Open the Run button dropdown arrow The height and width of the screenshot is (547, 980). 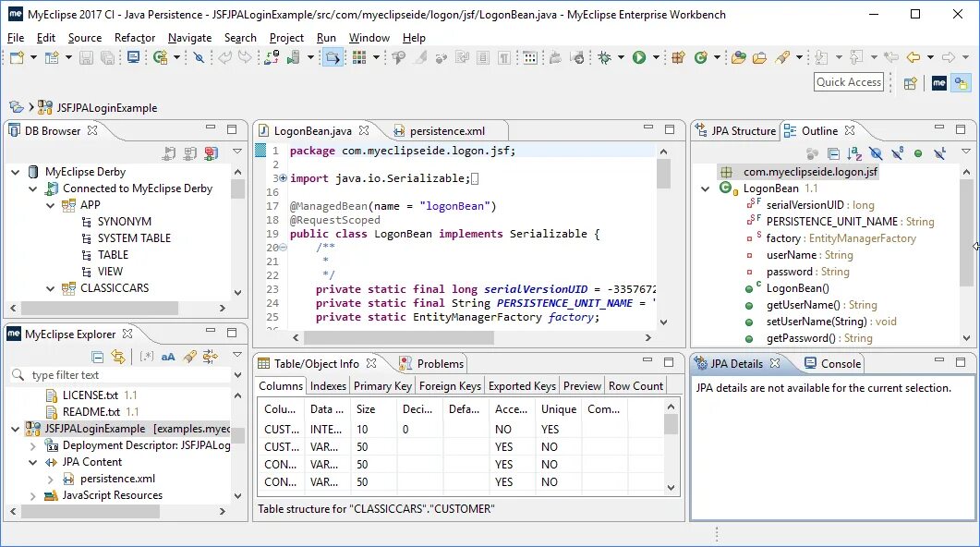click(656, 57)
